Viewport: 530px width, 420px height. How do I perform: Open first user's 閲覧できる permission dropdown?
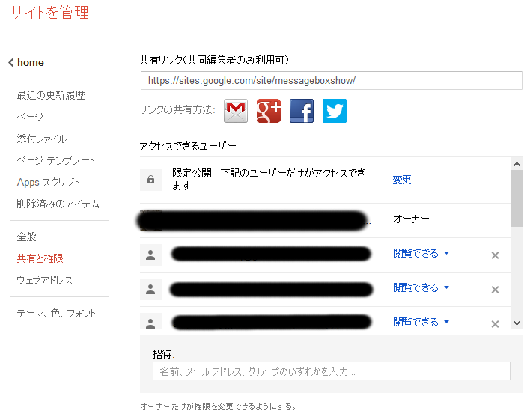click(x=421, y=253)
